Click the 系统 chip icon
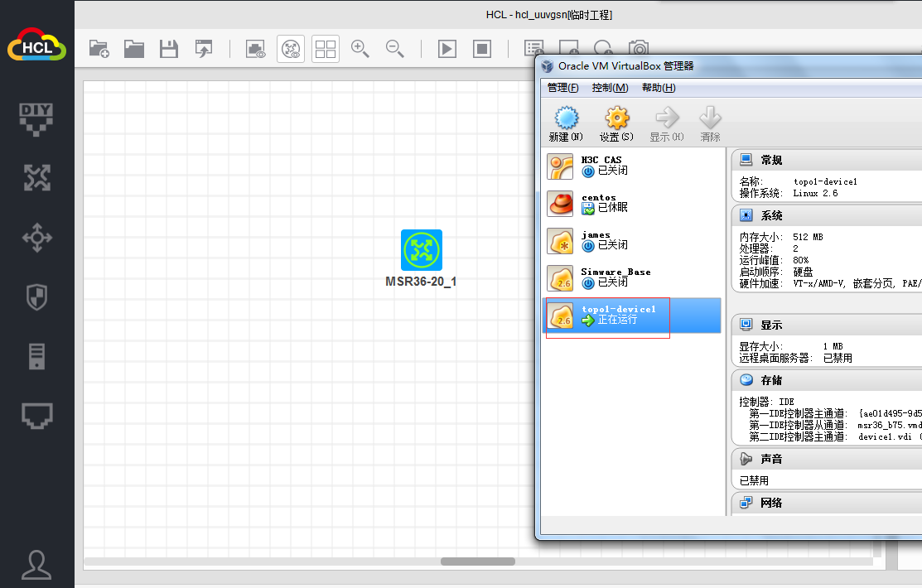This screenshot has width=922, height=588. click(746, 214)
